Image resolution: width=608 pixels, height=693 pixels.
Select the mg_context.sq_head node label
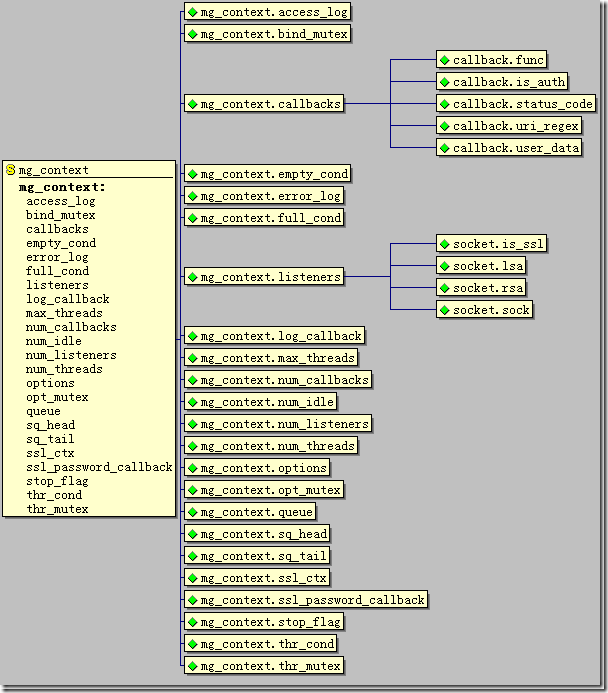pos(264,534)
